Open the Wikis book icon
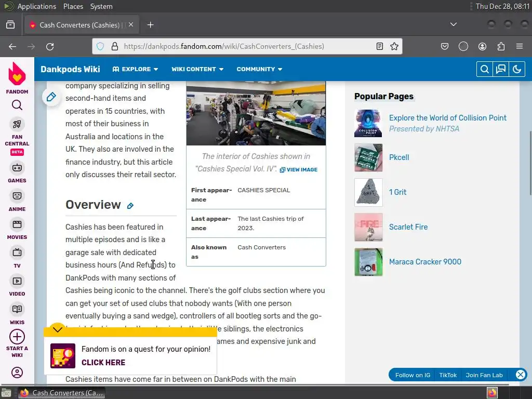Screen dimensions: 532x399 [17, 309]
